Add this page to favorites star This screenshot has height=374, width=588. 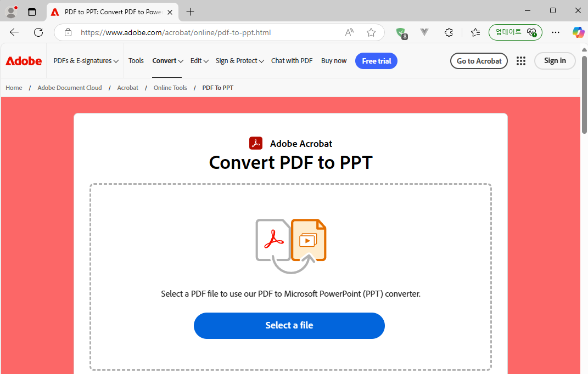pyautogui.click(x=371, y=32)
